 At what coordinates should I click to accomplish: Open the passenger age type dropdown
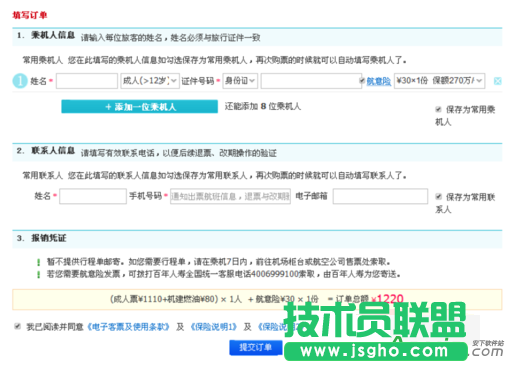point(150,81)
